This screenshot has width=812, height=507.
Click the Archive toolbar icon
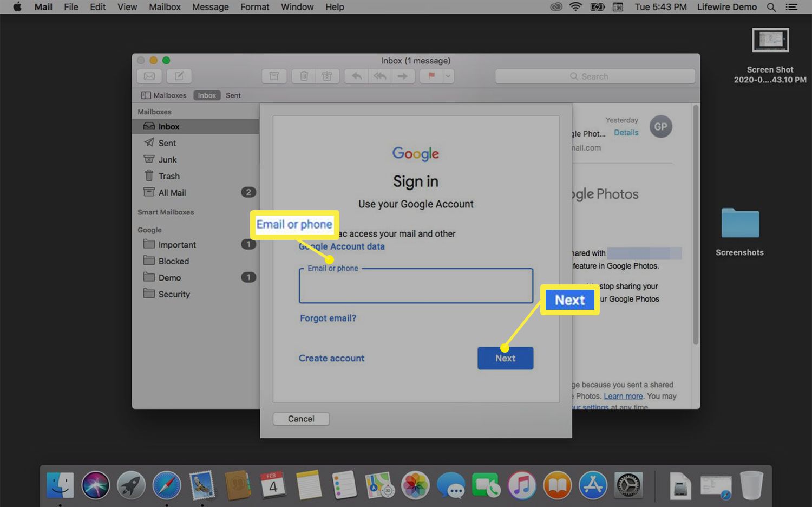point(274,76)
